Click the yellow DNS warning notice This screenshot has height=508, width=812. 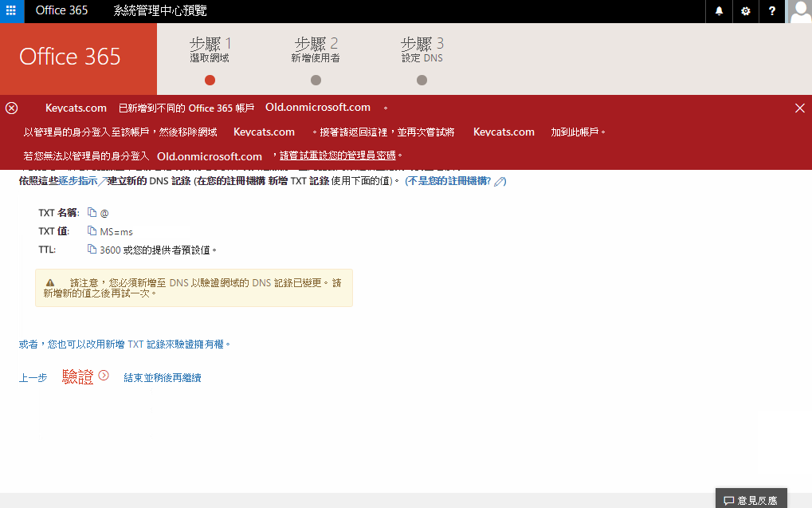click(194, 288)
